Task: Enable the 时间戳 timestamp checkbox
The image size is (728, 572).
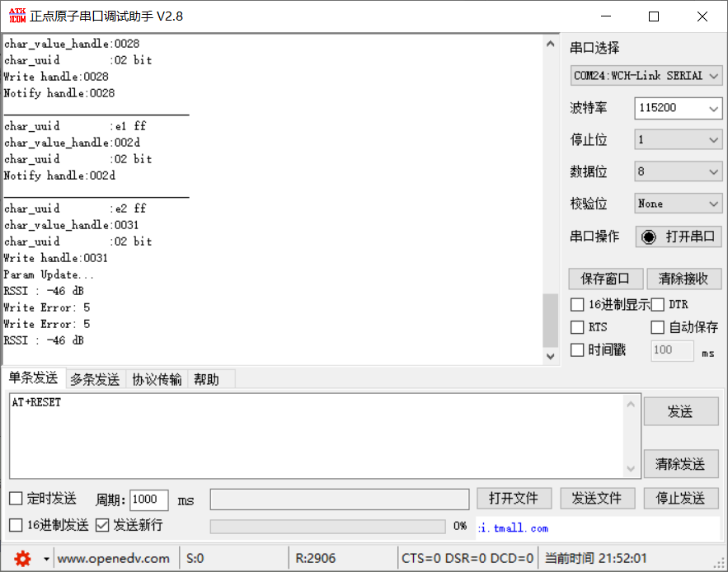Action: click(577, 350)
